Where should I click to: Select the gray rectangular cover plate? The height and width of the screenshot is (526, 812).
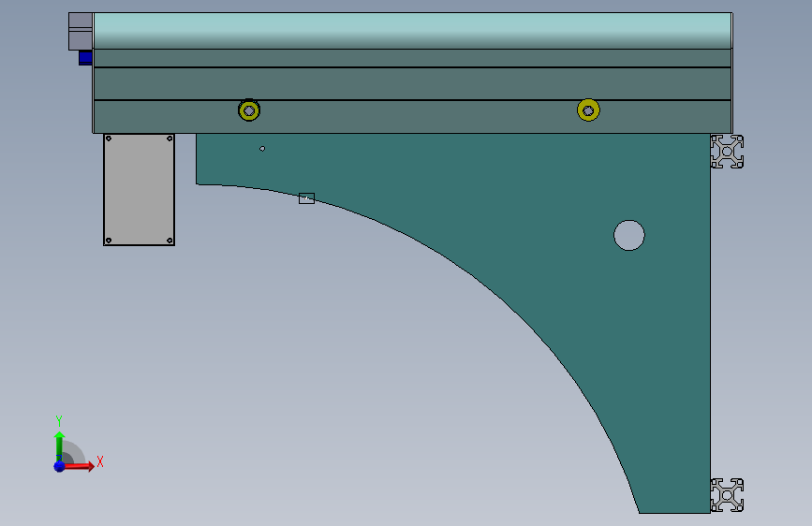tap(140, 189)
